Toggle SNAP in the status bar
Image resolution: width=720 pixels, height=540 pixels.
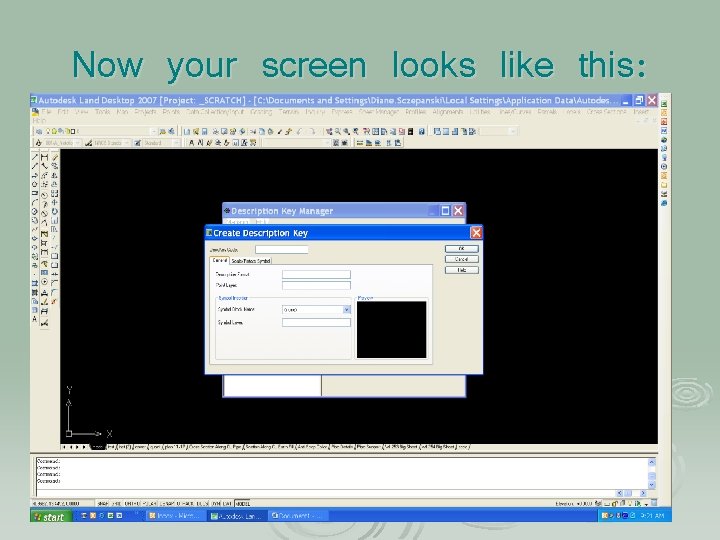point(103,503)
